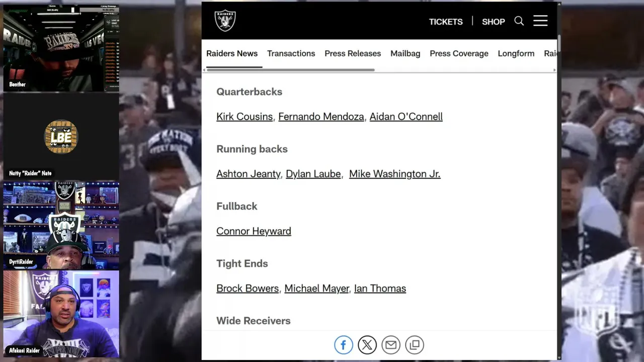Viewport: 644px width, 362px height.
Task: Share the article by email
Action: point(391,345)
